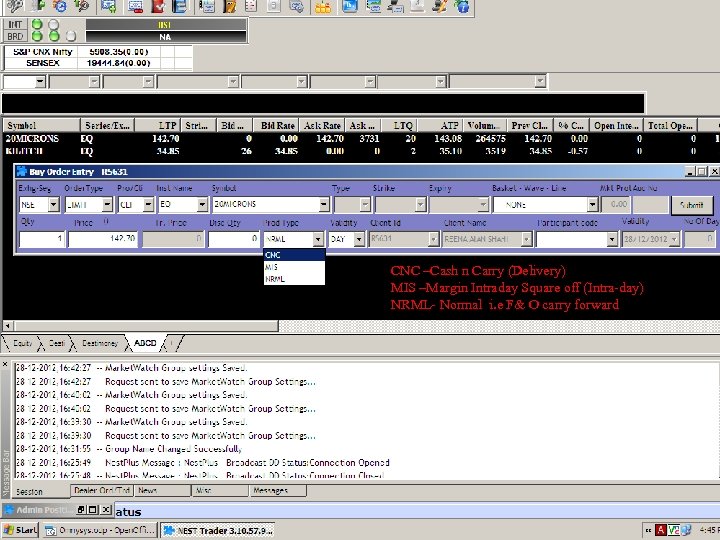This screenshot has width=720, height=540.
Task: Select MIS in product type list
Action: [x=294, y=267]
